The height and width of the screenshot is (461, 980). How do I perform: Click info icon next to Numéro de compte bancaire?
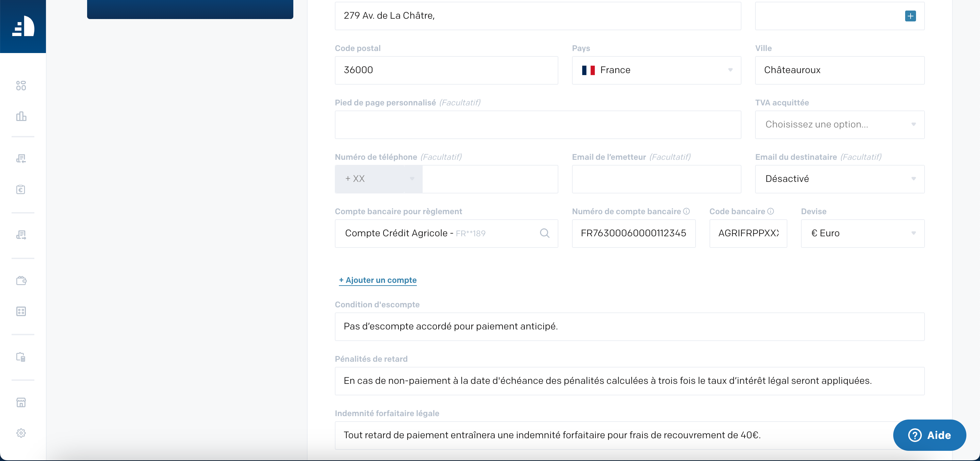(x=686, y=211)
